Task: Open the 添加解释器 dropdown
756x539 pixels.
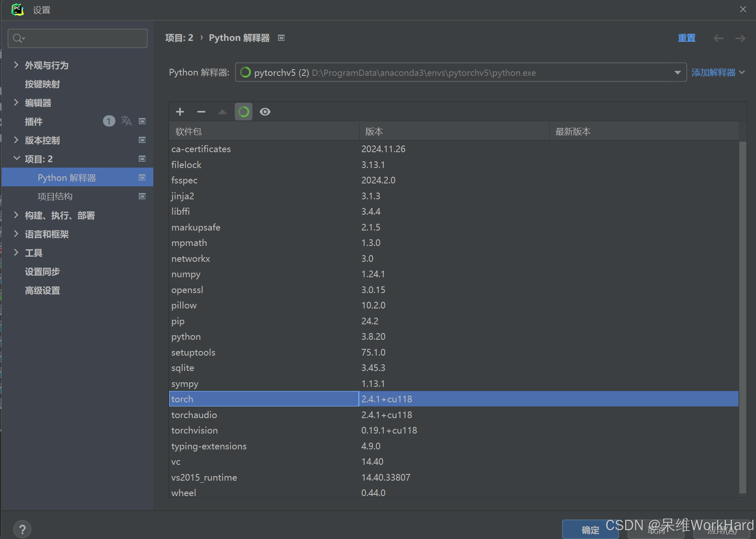Action: pyautogui.click(x=718, y=73)
